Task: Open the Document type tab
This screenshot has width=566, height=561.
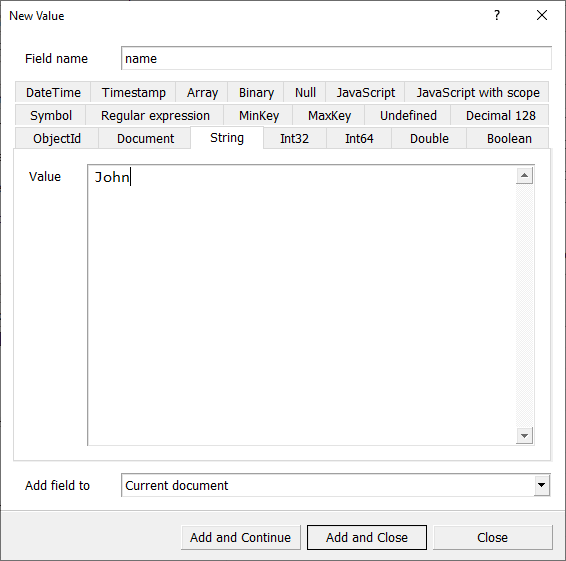Action: (x=145, y=138)
